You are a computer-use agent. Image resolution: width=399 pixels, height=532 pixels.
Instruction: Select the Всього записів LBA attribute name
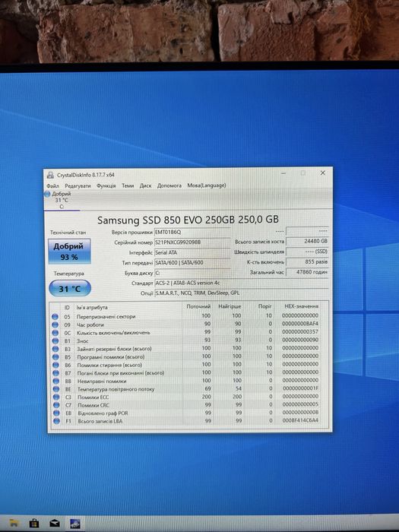point(100,421)
